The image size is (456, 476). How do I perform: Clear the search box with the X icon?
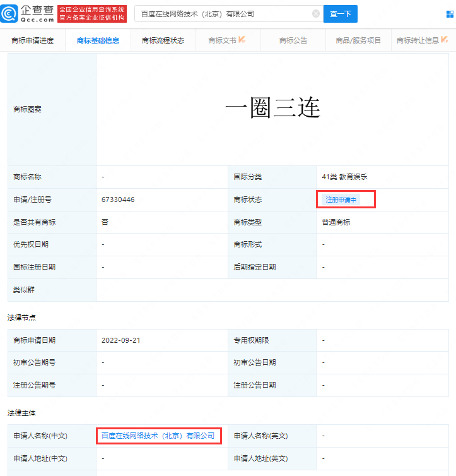pyautogui.click(x=315, y=13)
